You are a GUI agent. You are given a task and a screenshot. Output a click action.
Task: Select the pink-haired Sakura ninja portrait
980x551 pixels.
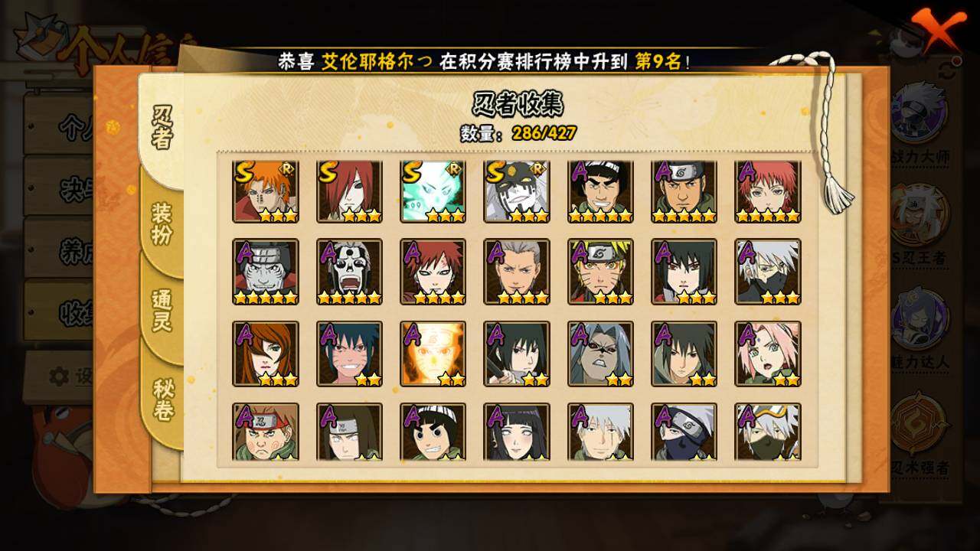768,354
